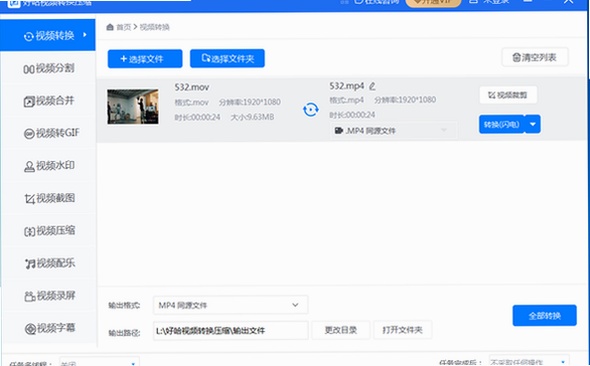
Task: Click the 输出路径 output path field
Action: pos(230,331)
